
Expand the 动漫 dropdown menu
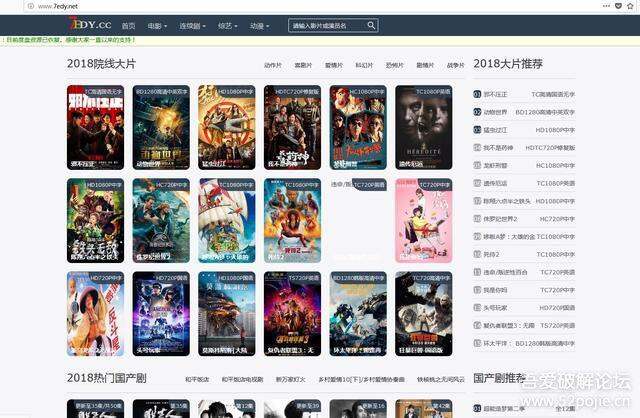[259, 26]
